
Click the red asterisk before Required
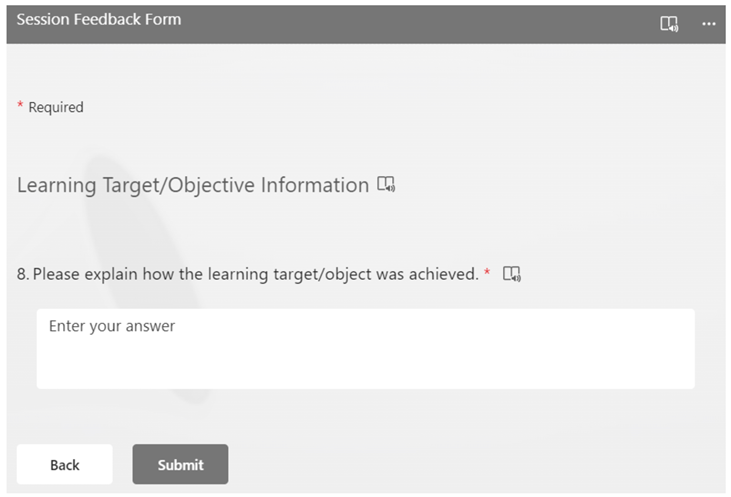tap(20, 106)
